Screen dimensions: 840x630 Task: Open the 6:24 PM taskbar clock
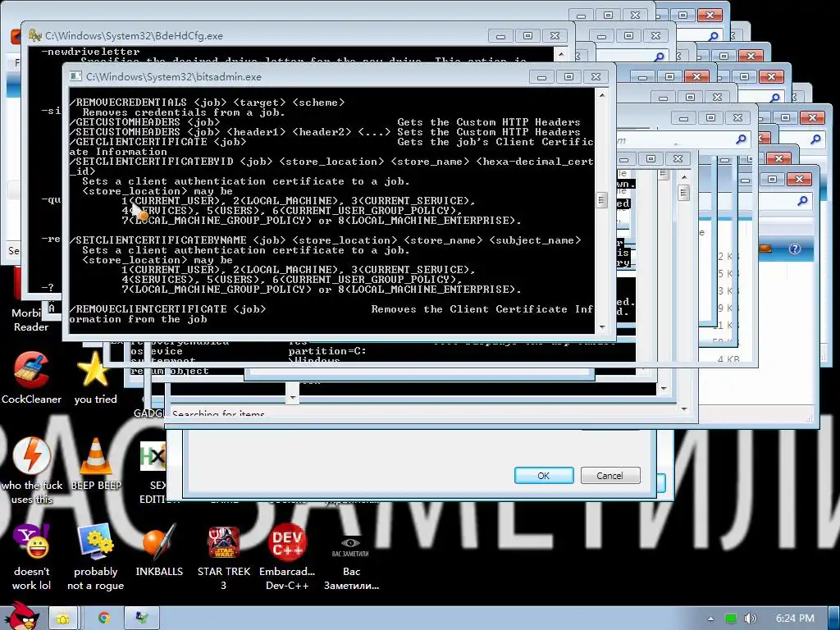point(795,619)
